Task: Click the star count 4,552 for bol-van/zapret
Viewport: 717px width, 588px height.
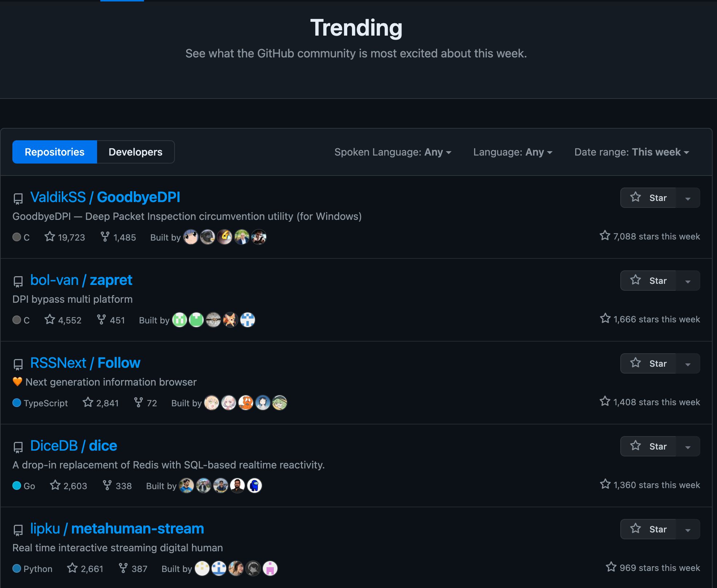Action: 70,320
